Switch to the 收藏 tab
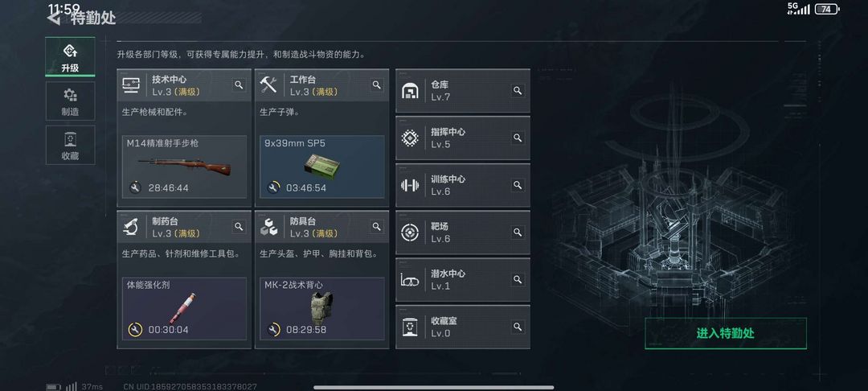The width and height of the screenshot is (868, 391). click(x=70, y=145)
